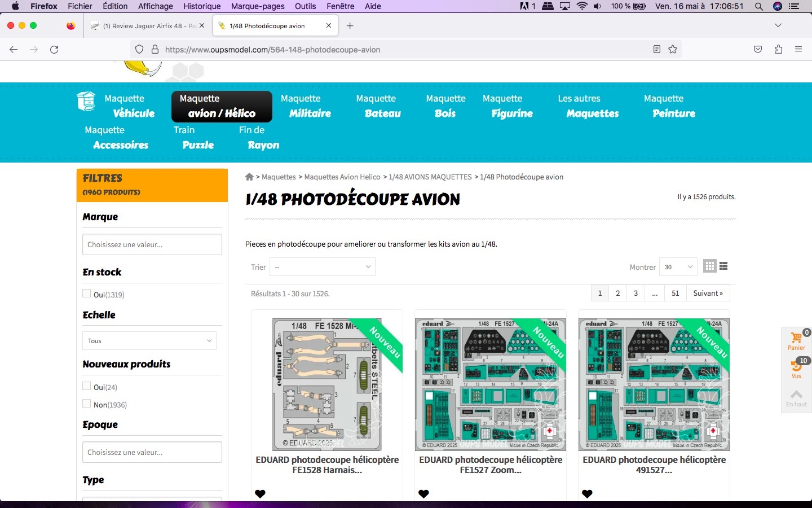Open EDUARD FE1528 Harnais product title
The height and width of the screenshot is (508, 812).
[327, 465]
